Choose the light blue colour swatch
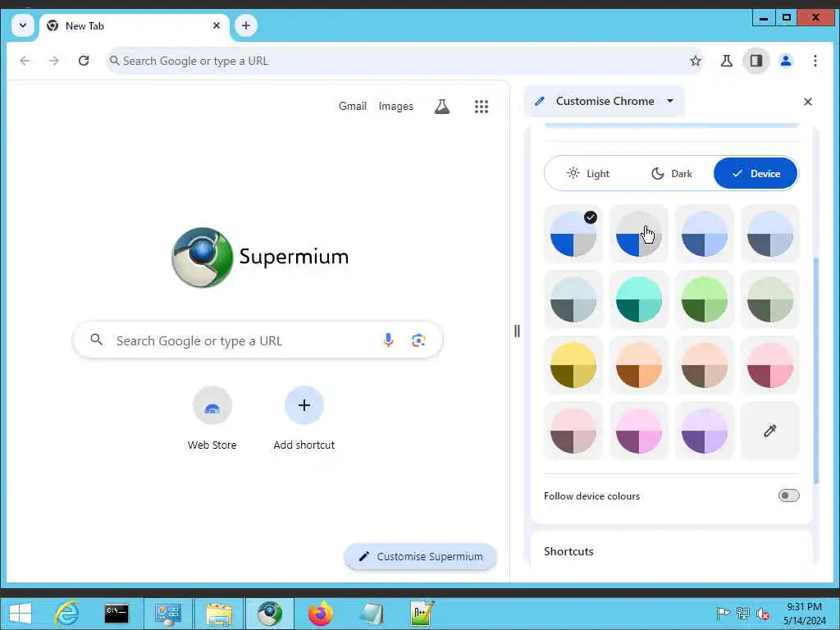Screen dimensions: 840x630 [x=705, y=234]
